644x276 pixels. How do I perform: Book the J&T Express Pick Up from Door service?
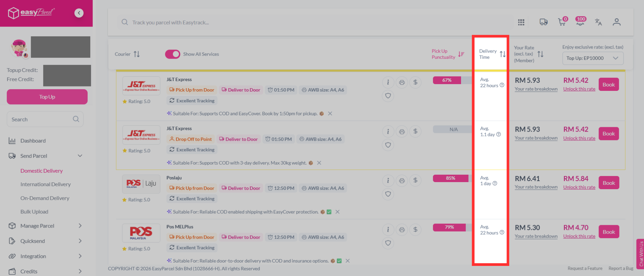[x=609, y=84]
